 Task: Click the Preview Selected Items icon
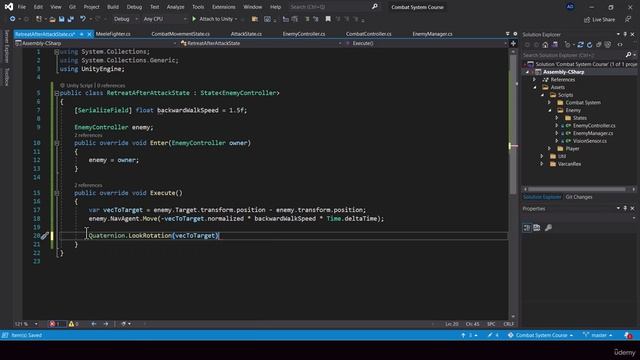620,45
